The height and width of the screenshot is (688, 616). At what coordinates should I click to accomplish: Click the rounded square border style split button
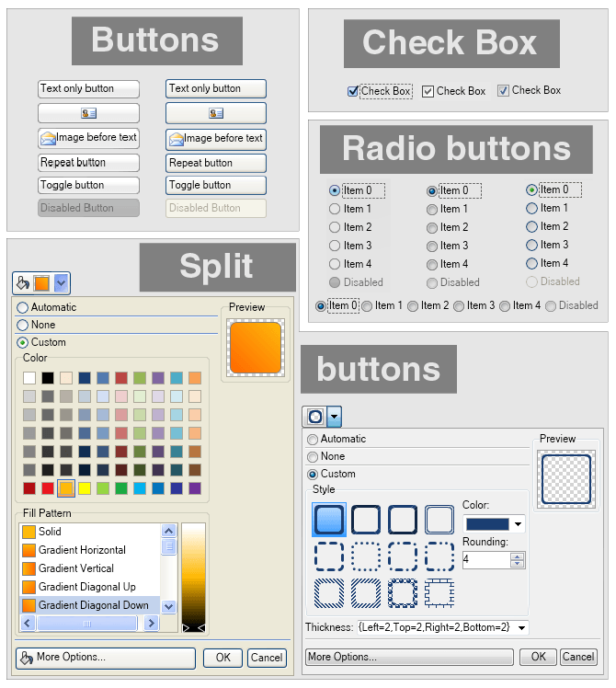point(314,417)
